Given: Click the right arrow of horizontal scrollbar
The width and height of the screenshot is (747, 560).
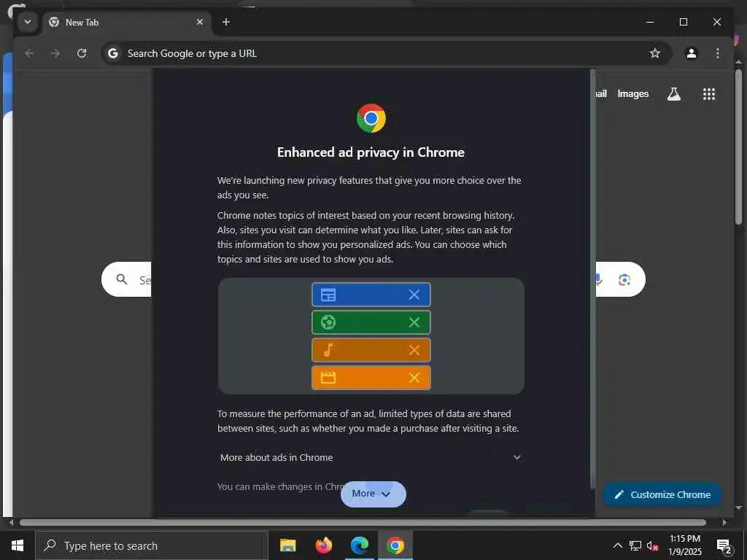Looking at the screenshot, I should coord(724,522).
